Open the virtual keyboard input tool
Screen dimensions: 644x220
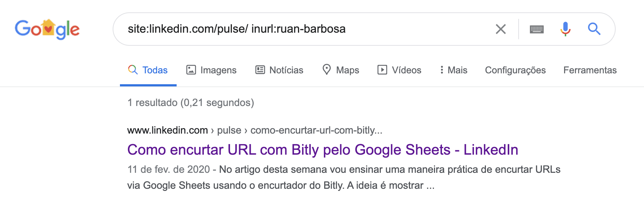[x=536, y=29]
